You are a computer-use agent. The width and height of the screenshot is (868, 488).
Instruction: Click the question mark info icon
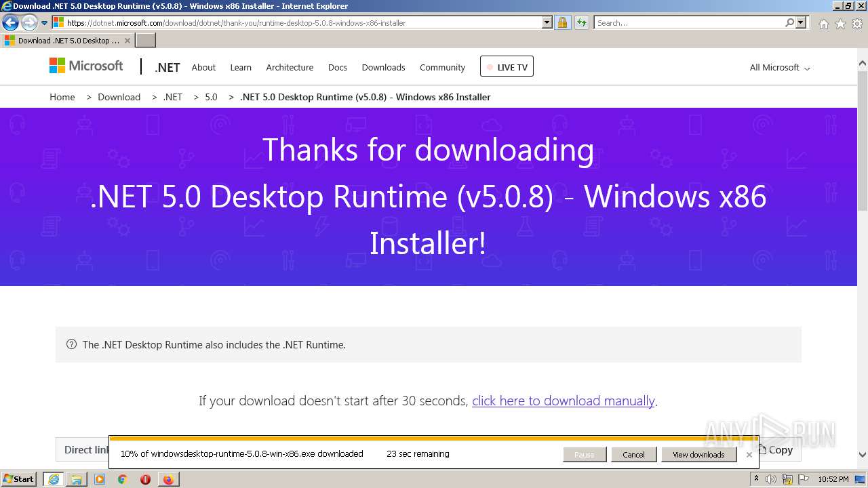71,344
